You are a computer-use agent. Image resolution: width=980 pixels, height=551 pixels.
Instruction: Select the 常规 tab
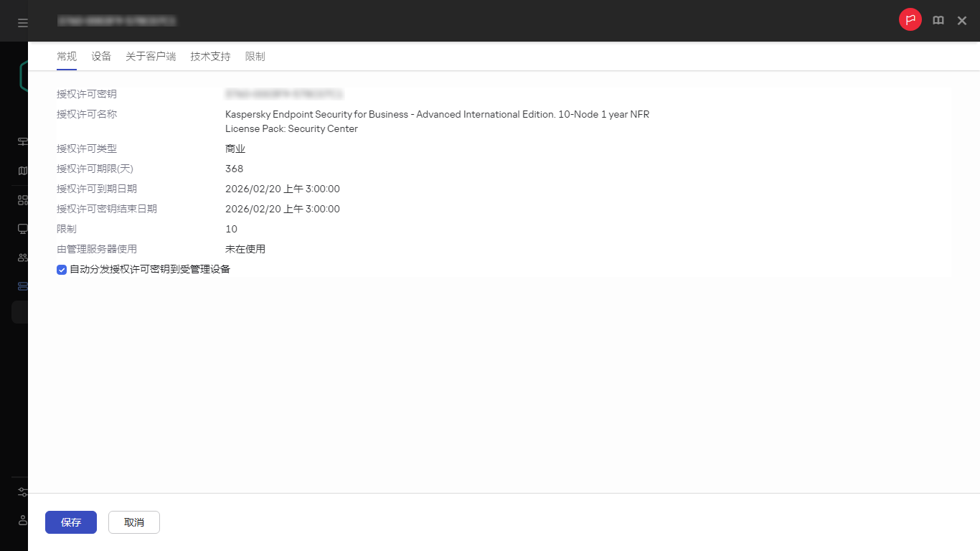click(66, 56)
